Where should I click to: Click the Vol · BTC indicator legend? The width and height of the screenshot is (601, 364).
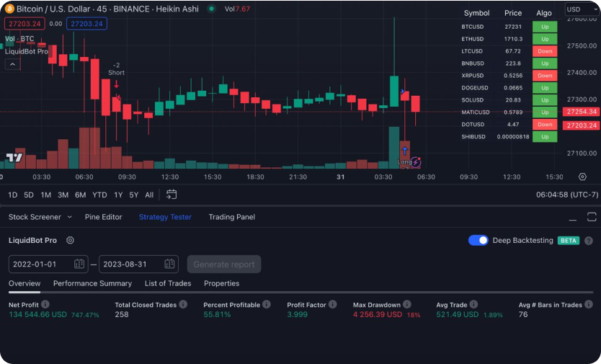[19, 39]
